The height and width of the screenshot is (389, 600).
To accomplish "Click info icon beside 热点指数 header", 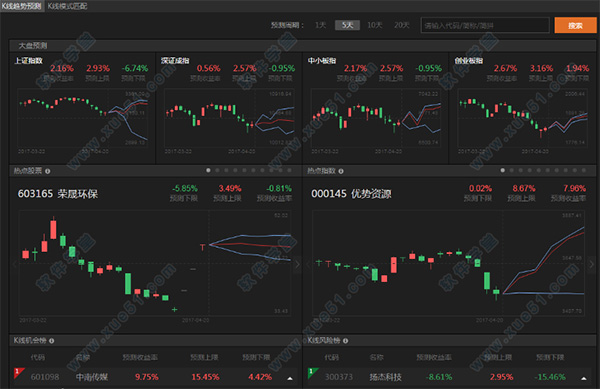I will pyautogui.click(x=341, y=171).
